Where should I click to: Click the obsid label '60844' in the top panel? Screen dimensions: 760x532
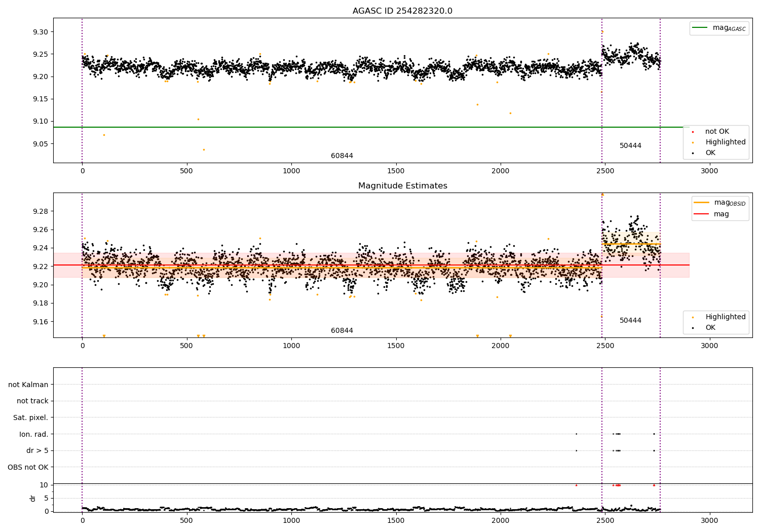(342, 156)
